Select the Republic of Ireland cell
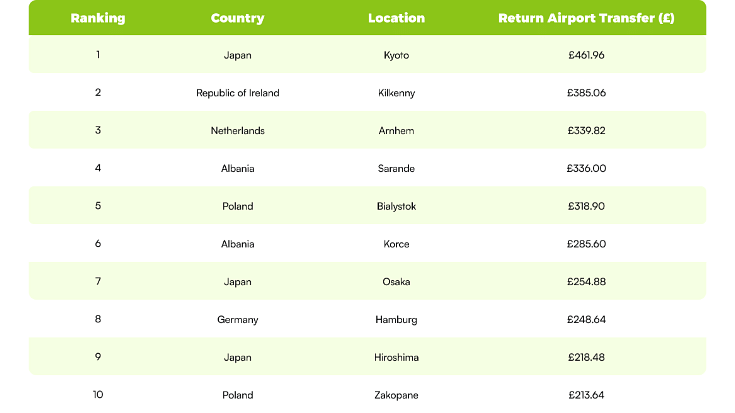 coord(238,93)
